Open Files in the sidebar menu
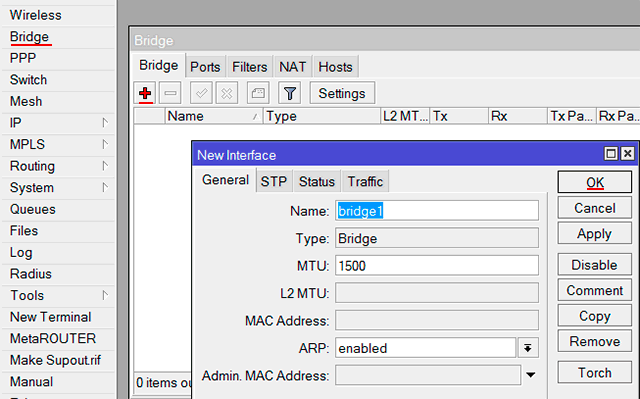Screen dimensions: 640x399 point(58,231)
